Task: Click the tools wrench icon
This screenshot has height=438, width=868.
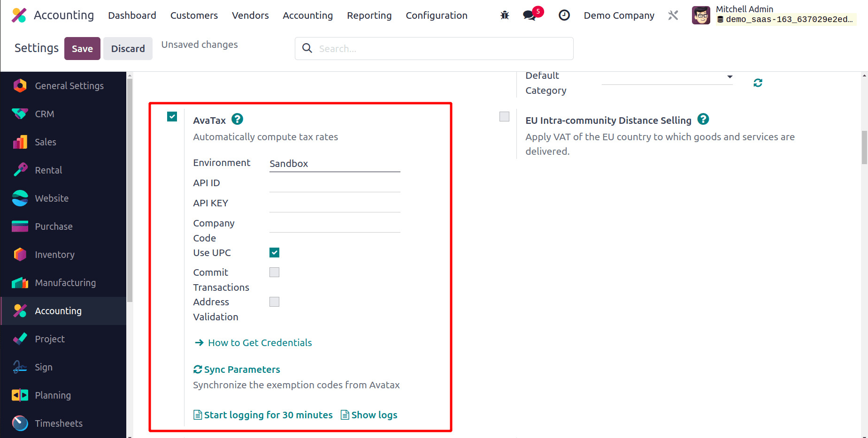Action: click(673, 15)
